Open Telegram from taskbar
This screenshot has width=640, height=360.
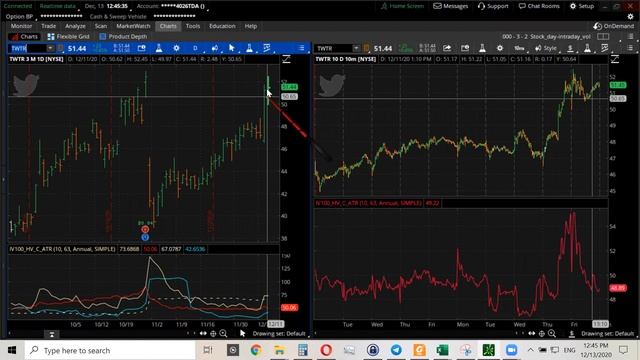(x=396, y=350)
